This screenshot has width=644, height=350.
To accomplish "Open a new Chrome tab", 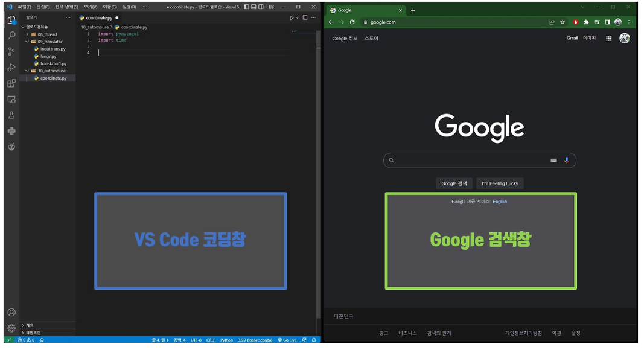I will click(x=413, y=10).
